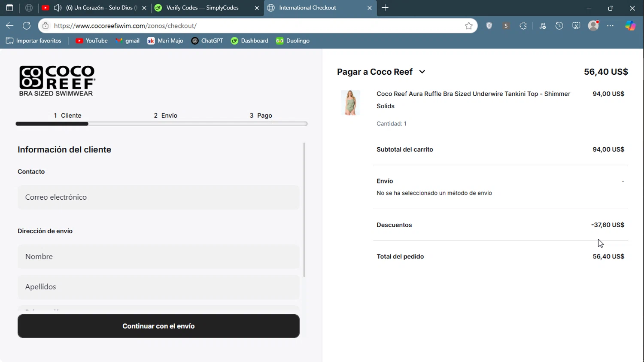Reload the checkout page
Viewport: 644px width, 362px height.
27,26
